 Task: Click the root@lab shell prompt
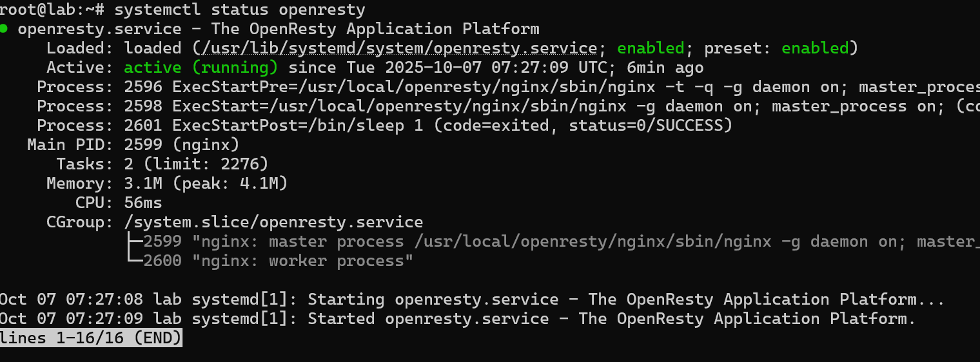pos(52,10)
